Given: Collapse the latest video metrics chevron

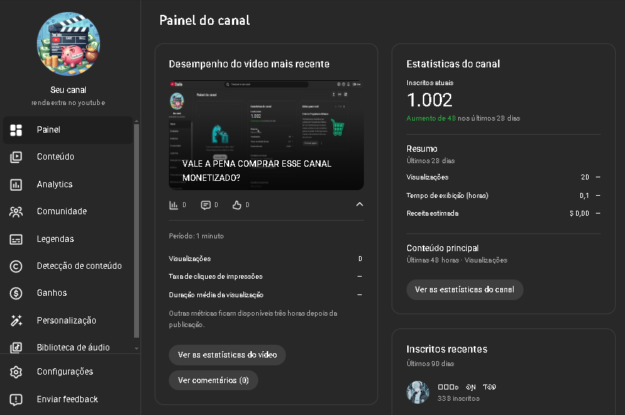Looking at the screenshot, I should 359,205.
